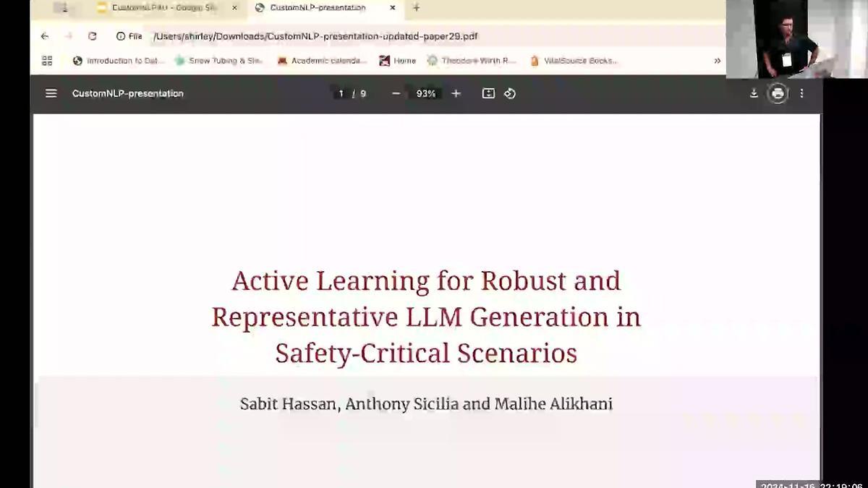Zoom in on the PDF
The height and width of the screenshot is (488, 868).
point(456,93)
